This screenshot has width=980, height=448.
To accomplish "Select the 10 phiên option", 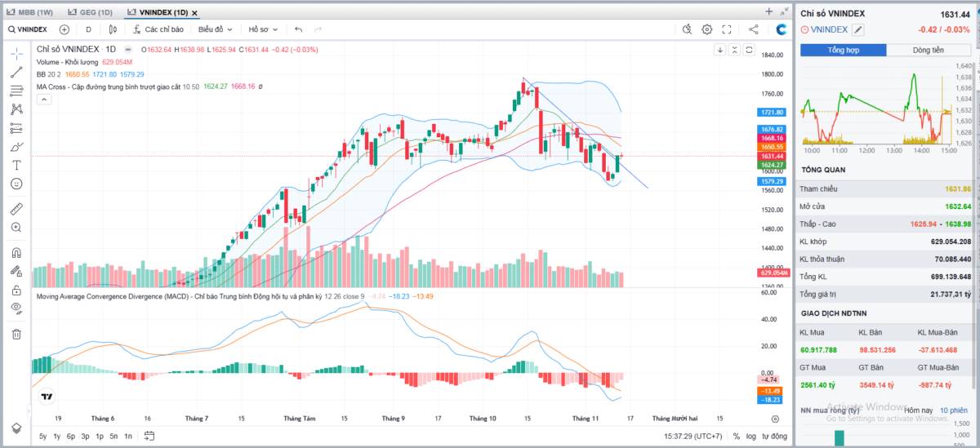I will click(x=953, y=410).
